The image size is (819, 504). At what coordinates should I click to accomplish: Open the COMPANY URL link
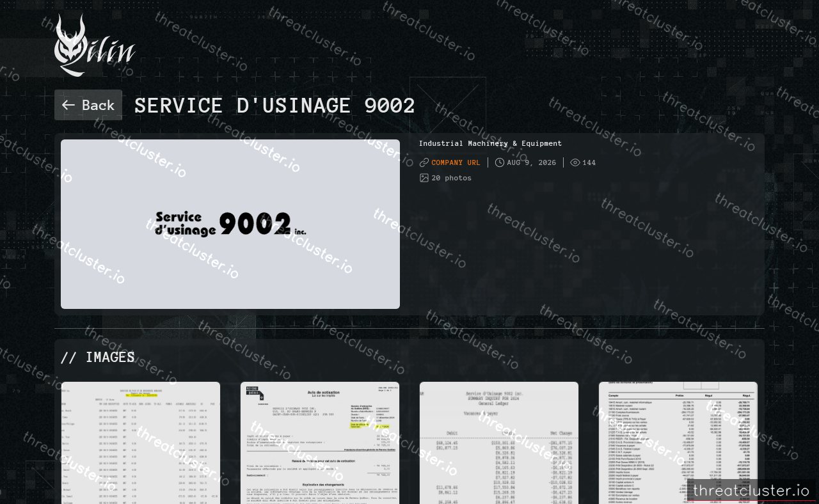pyautogui.click(x=456, y=162)
